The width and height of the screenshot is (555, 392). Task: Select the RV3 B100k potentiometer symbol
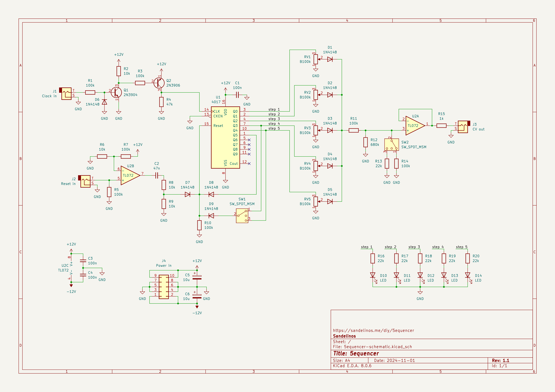(x=316, y=130)
